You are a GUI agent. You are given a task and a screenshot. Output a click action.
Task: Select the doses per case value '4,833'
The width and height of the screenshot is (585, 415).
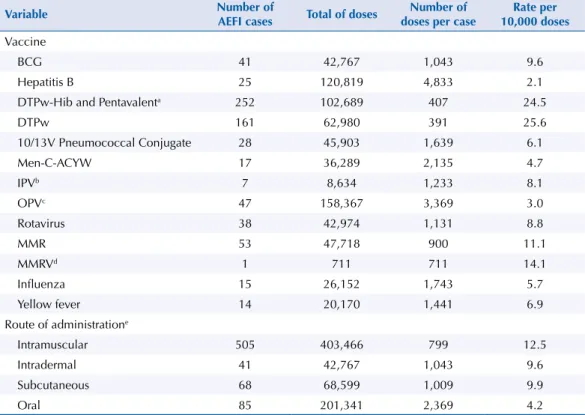coord(438,82)
